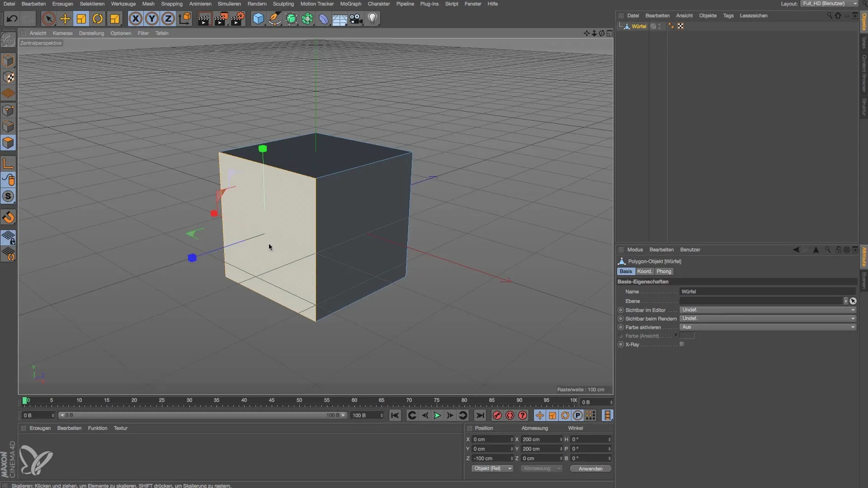Toggle snapping with the magnet icon
This screenshot has width=868, height=488.
(x=8, y=217)
